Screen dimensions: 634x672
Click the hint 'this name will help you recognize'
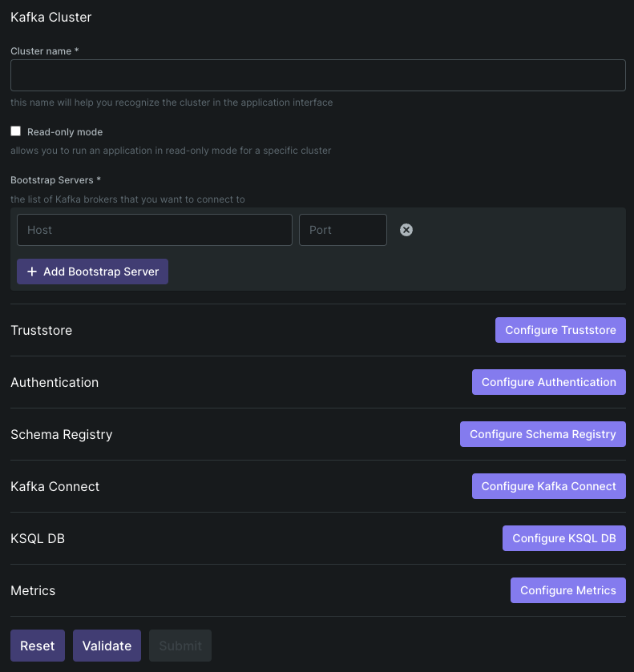coord(172,103)
